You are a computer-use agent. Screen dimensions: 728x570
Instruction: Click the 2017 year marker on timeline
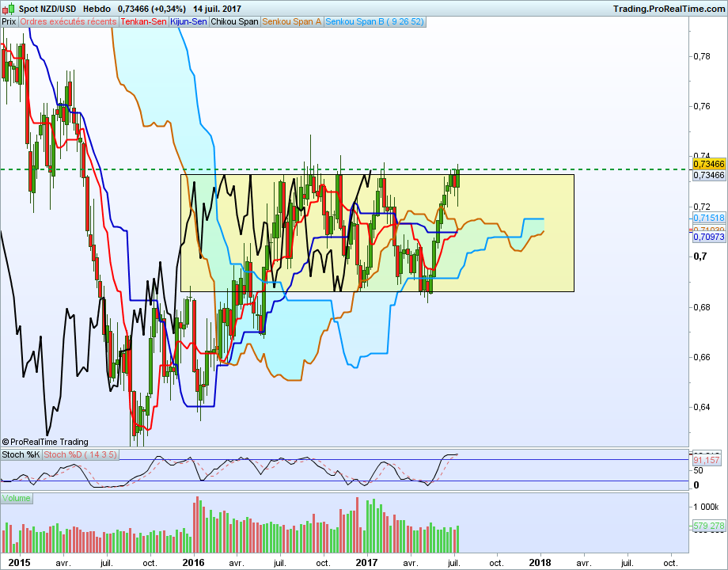367,563
